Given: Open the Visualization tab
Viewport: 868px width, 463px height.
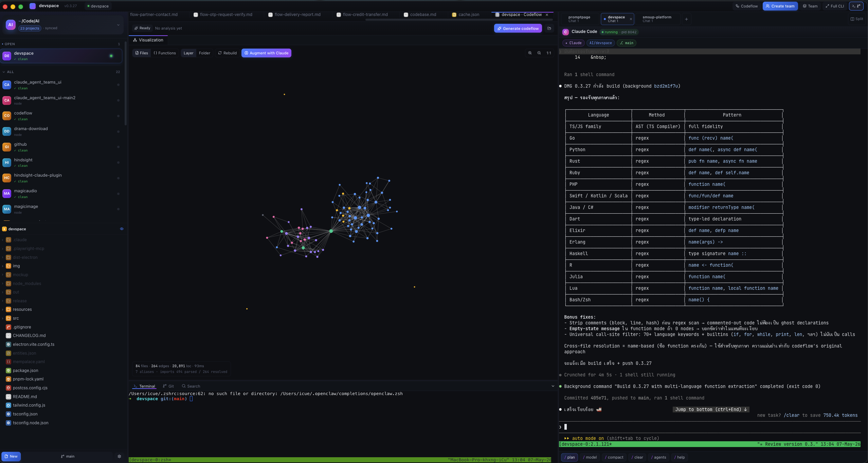Looking at the screenshot, I should pos(148,40).
